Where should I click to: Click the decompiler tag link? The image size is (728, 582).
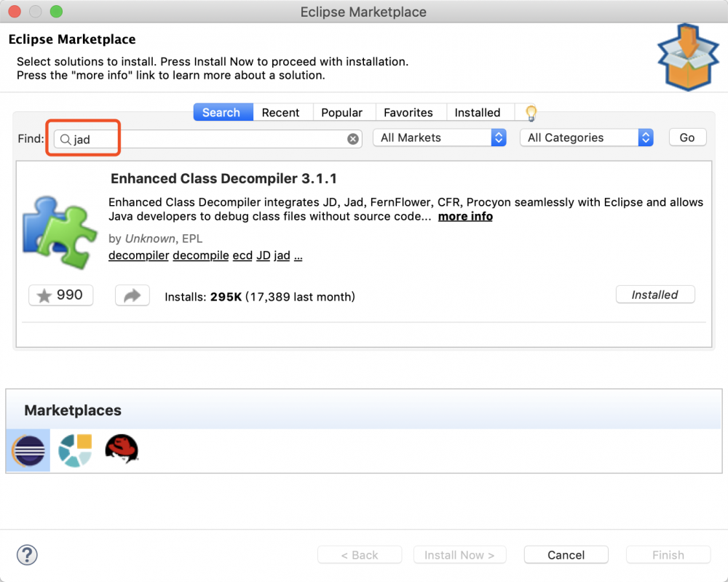pos(138,256)
